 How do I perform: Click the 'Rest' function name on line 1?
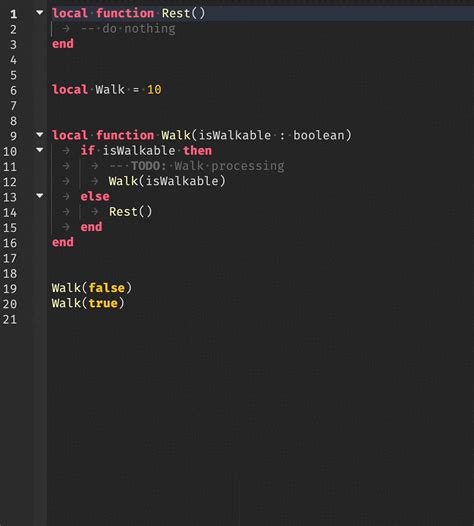(x=176, y=13)
